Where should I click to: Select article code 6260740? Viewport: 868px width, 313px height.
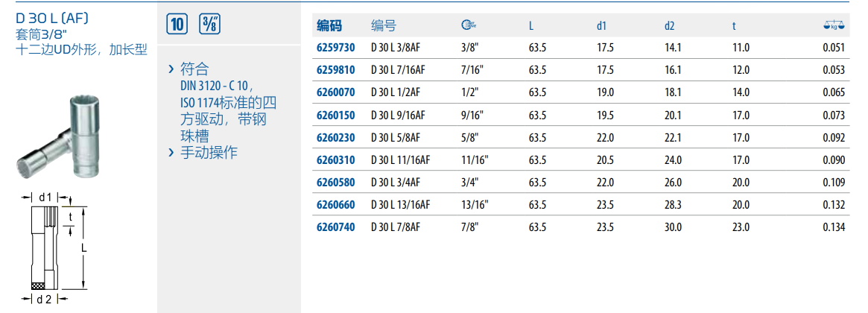tap(335, 227)
